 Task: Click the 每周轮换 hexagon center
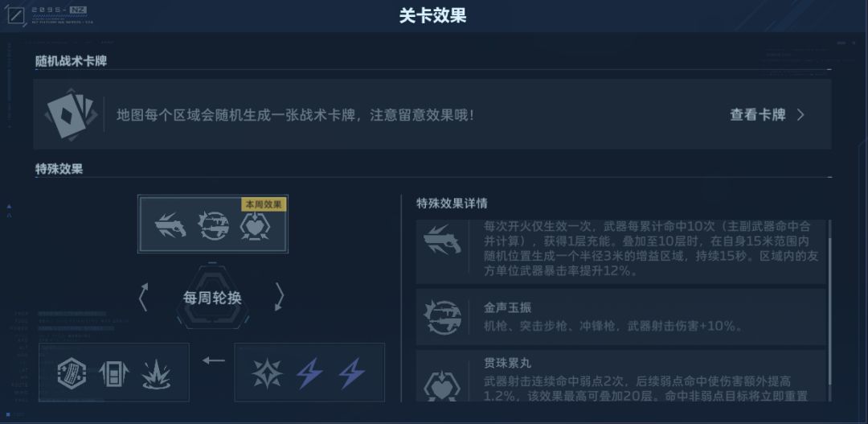[x=212, y=298]
